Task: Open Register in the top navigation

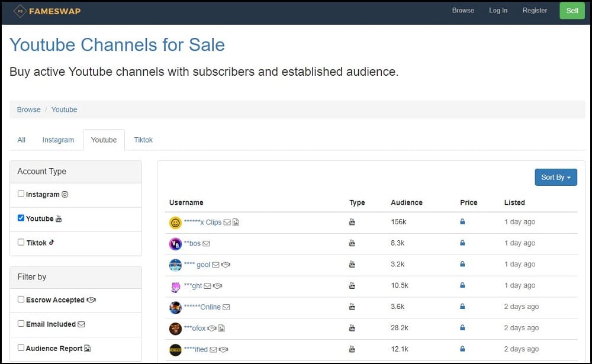Action: (535, 11)
